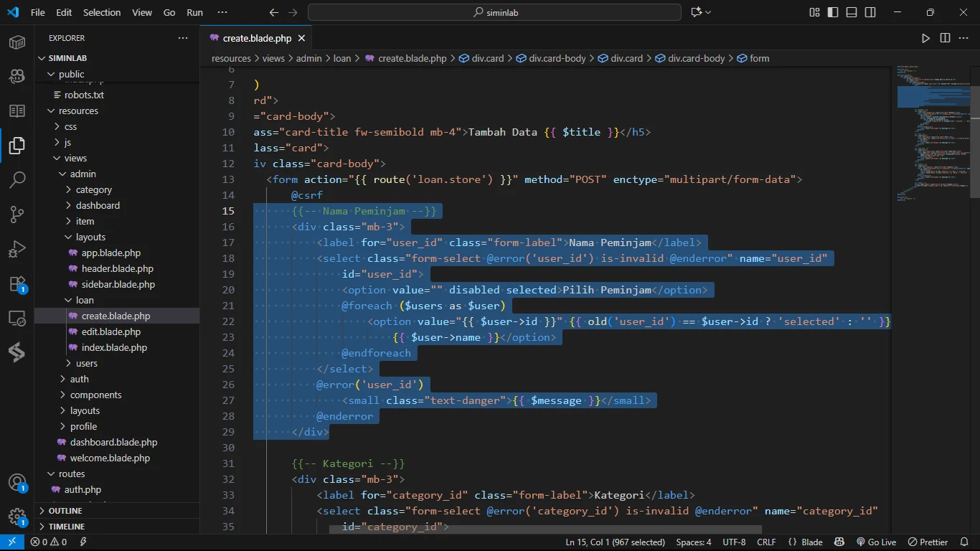Click Go Live in status bar

(876, 542)
